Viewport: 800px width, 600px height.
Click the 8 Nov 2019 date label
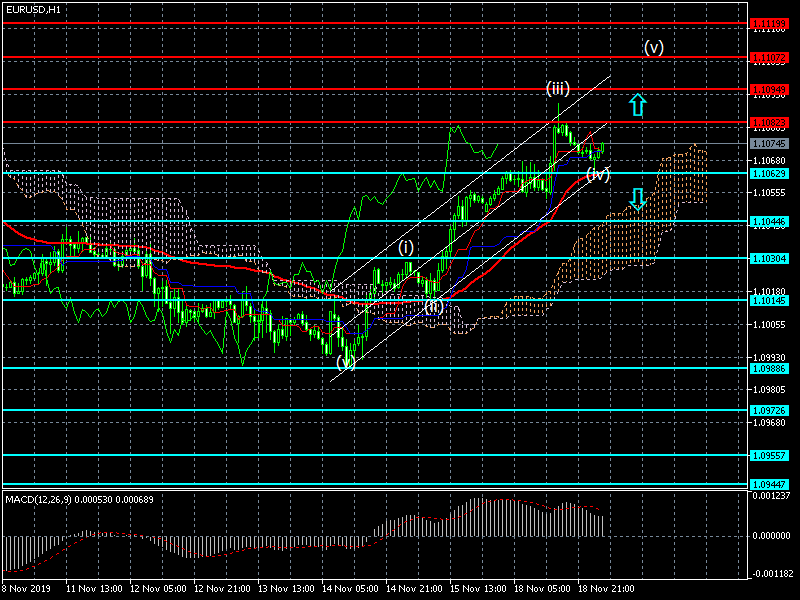(27, 588)
